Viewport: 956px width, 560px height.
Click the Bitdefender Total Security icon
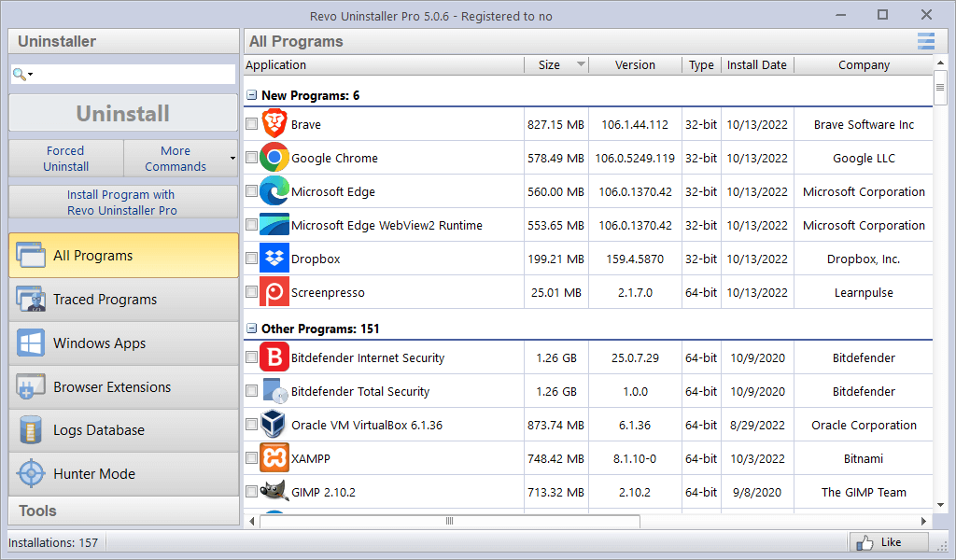pyautogui.click(x=274, y=390)
